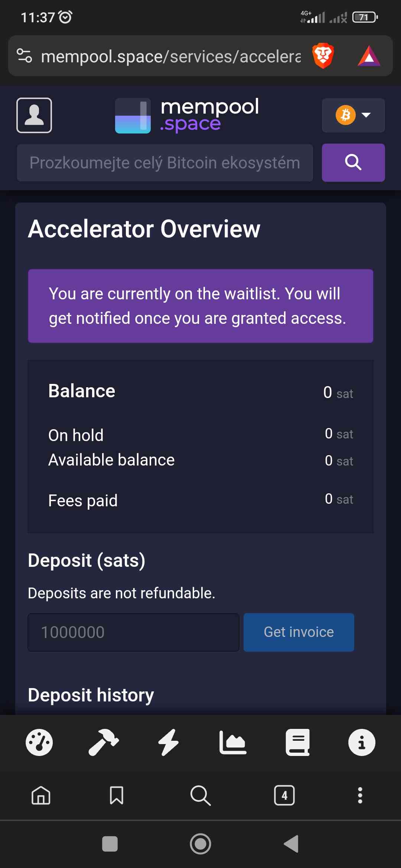
Task: Open the tab switcher showing 4 tabs
Action: tap(284, 795)
